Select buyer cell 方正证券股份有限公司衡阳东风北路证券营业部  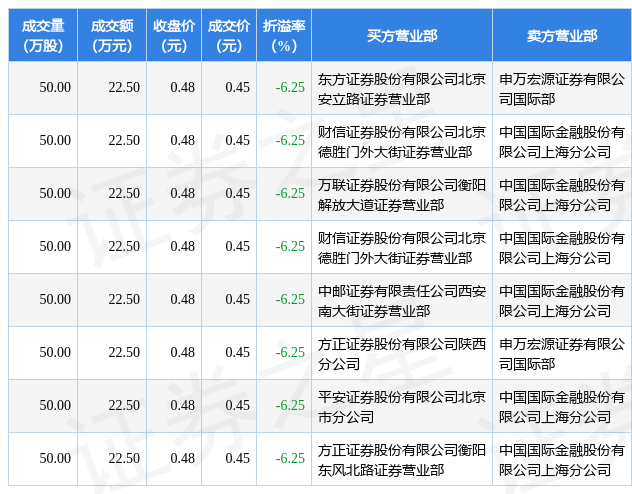(x=402, y=459)
